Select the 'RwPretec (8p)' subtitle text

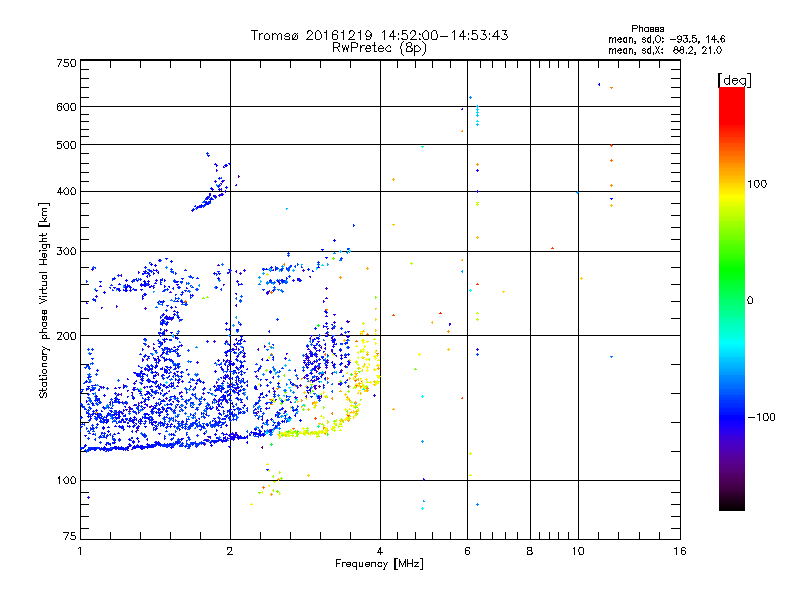(x=379, y=48)
